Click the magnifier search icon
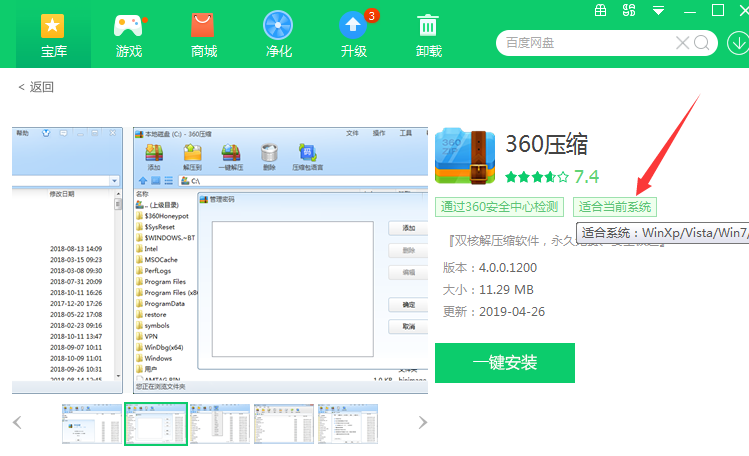This screenshot has width=749, height=456. (x=702, y=43)
